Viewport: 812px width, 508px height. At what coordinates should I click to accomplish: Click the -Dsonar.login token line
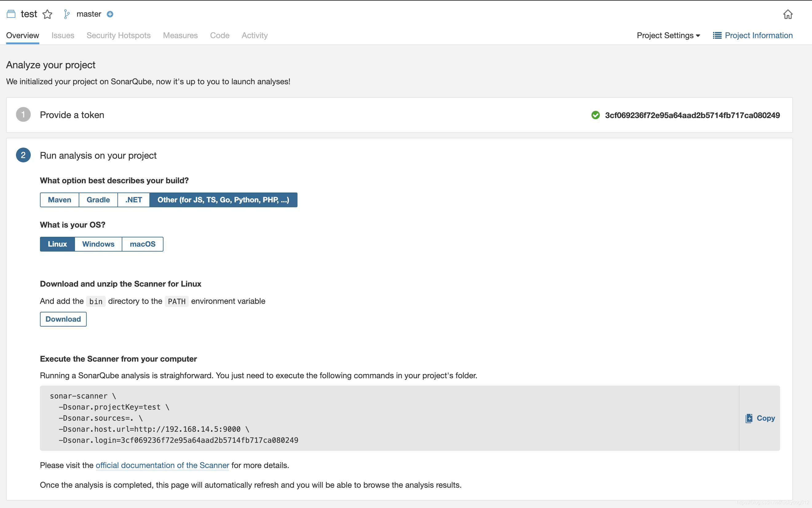tap(178, 440)
